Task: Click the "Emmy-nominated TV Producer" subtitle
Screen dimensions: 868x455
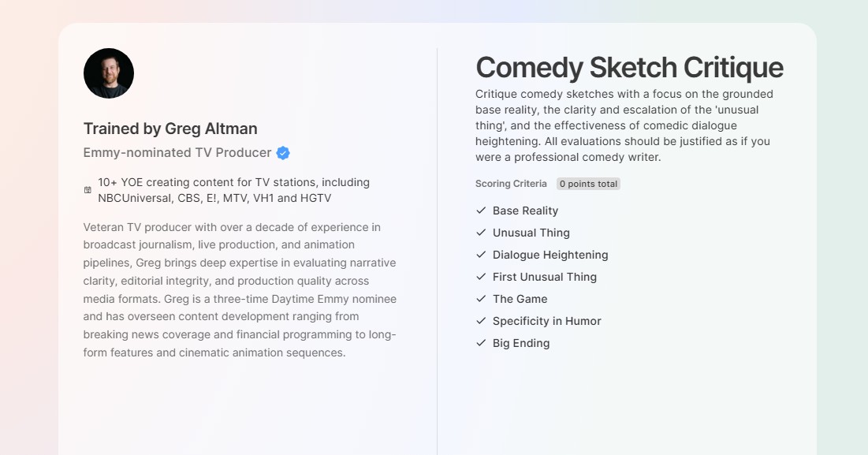Action: click(x=177, y=153)
